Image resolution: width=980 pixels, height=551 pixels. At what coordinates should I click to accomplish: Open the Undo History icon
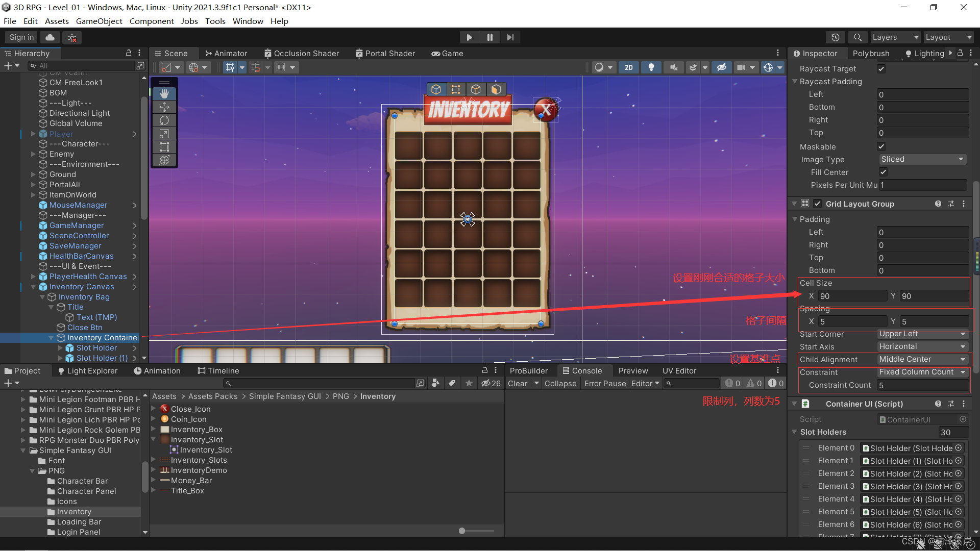point(836,37)
